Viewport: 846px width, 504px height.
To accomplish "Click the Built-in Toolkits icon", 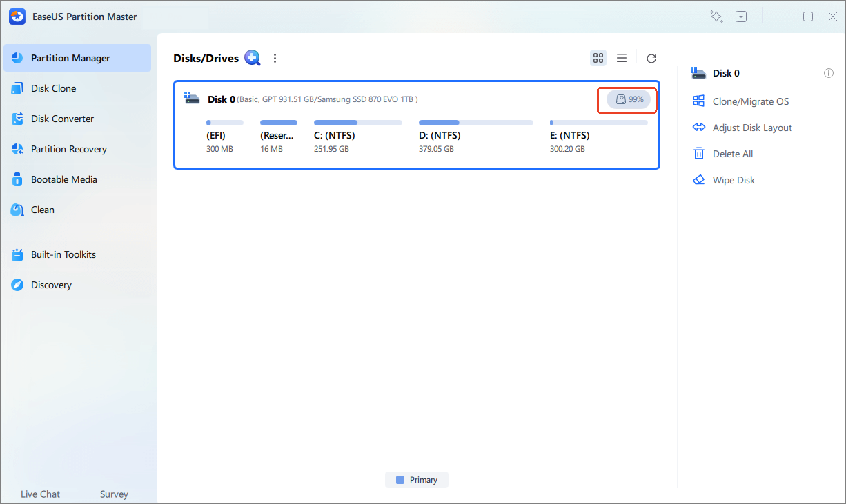I will tap(17, 254).
